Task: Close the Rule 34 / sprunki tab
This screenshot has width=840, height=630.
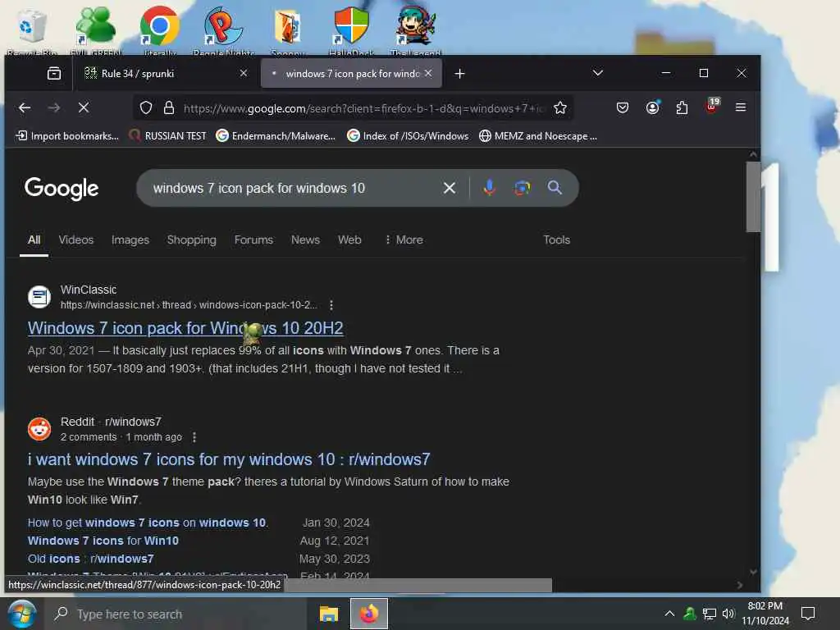Action: (x=244, y=73)
